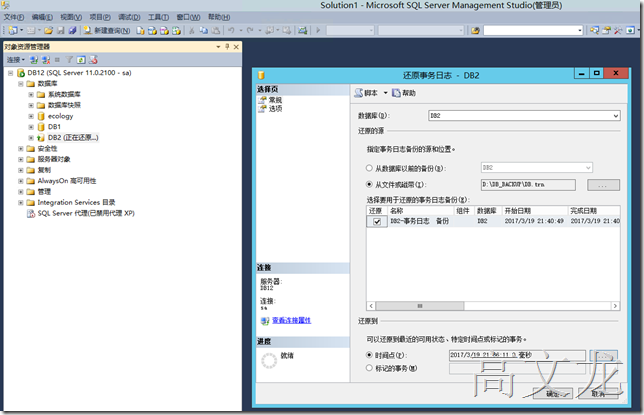Expand the ecology database node
The image size is (644, 415).
pyautogui.click(x=31, y=116)
